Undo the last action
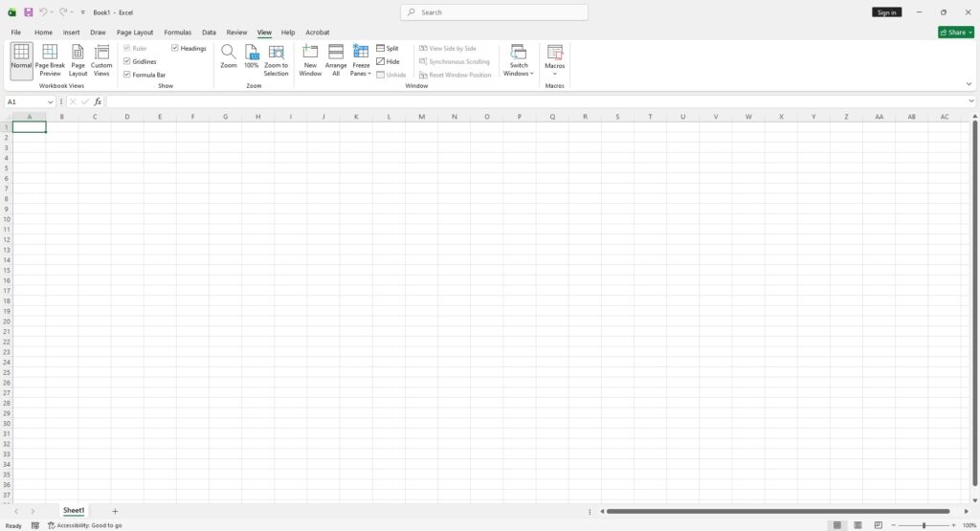Viewport: 980px width, 531px height. 43,11
